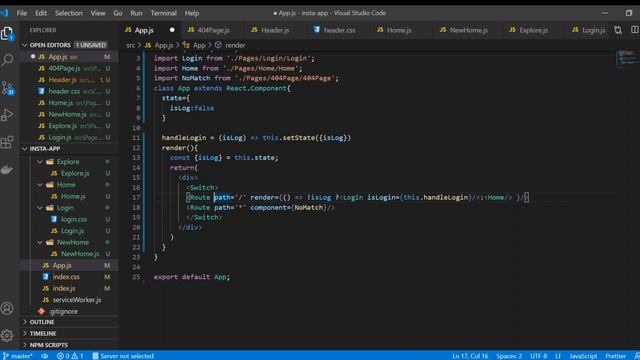The image size is (640, 360).
Task: Open the Manage gear icon
Action: 7,335
